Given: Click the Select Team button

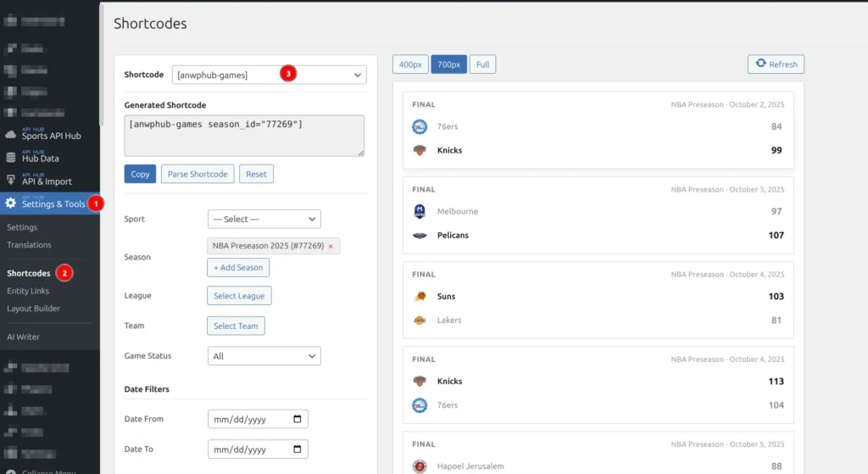Looking at the screenshot, I should (236, 326).
